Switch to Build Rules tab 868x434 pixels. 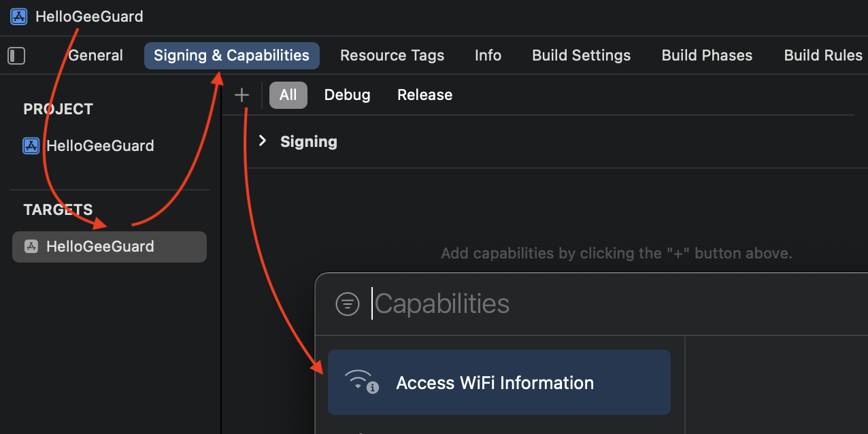(823, 56)
